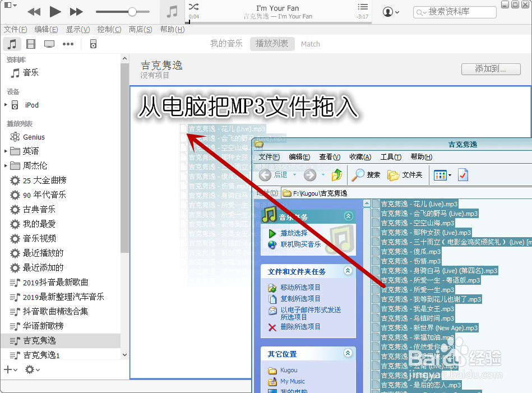
Task: Open the Up Next list icon
Action: coord(363,7)
